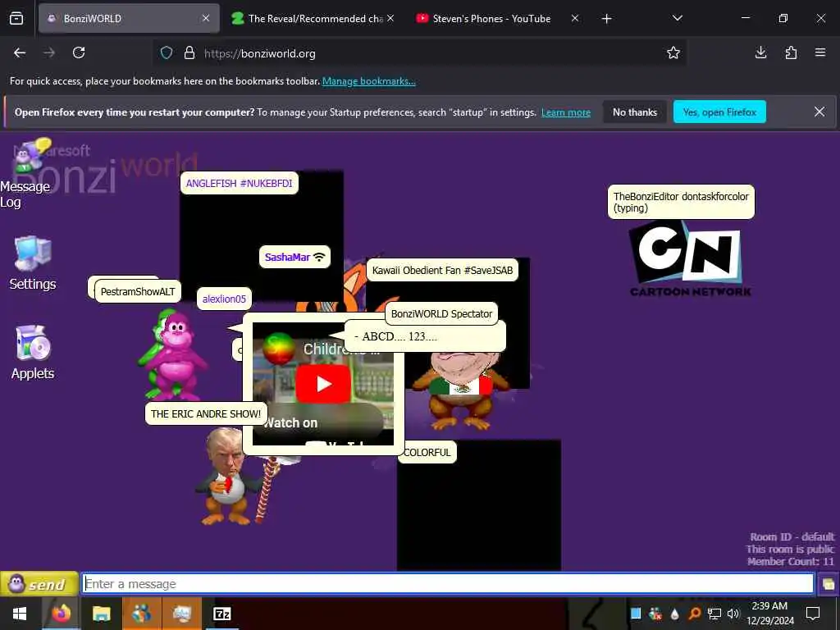The width and height of the screenshot is (840, 630).
Task: Open the Applets icon
Action: tap(33, 353)
